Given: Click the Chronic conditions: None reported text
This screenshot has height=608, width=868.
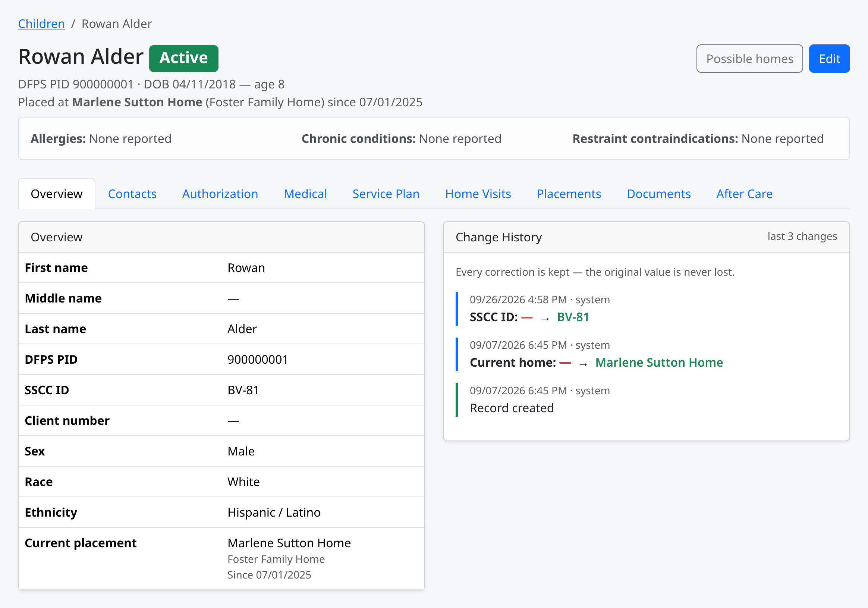Looking at the screenshot, I should [x=401, y=139].
